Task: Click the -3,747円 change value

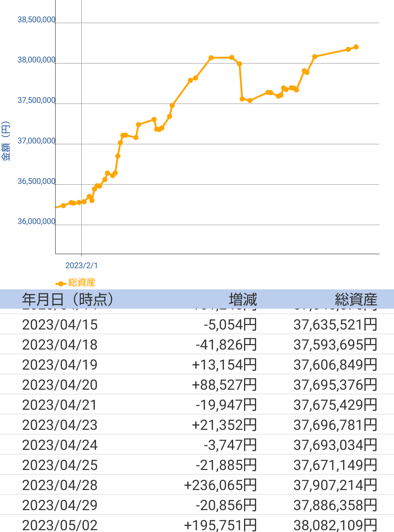Action: (230, 445)
